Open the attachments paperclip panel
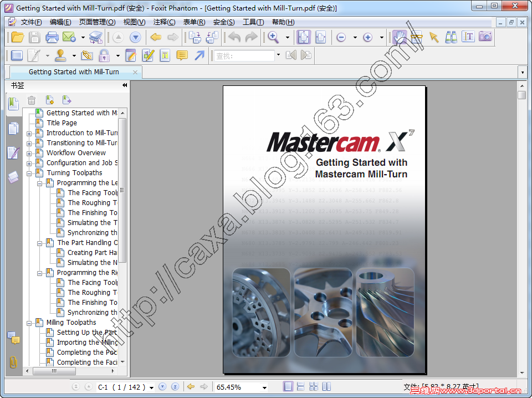This screenshot has height=398, width=532. pyautogui.click(x=13, y=362)
